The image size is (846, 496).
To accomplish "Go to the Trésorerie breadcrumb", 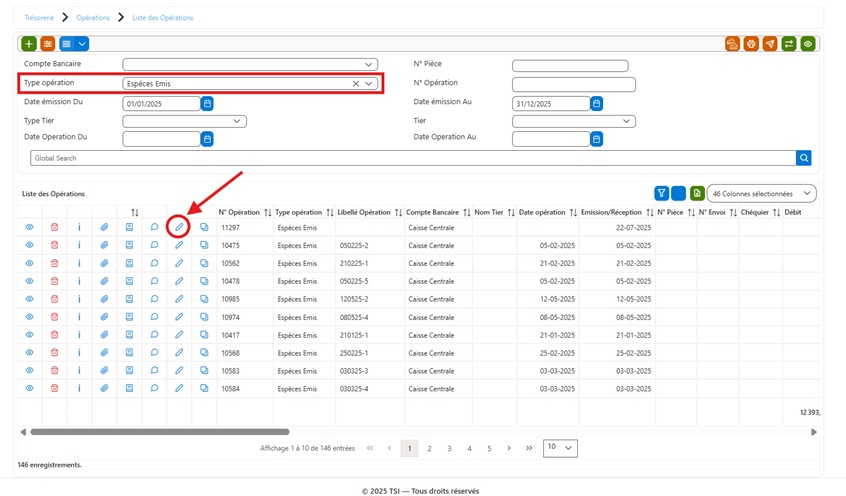I will (x=39, y=18).
